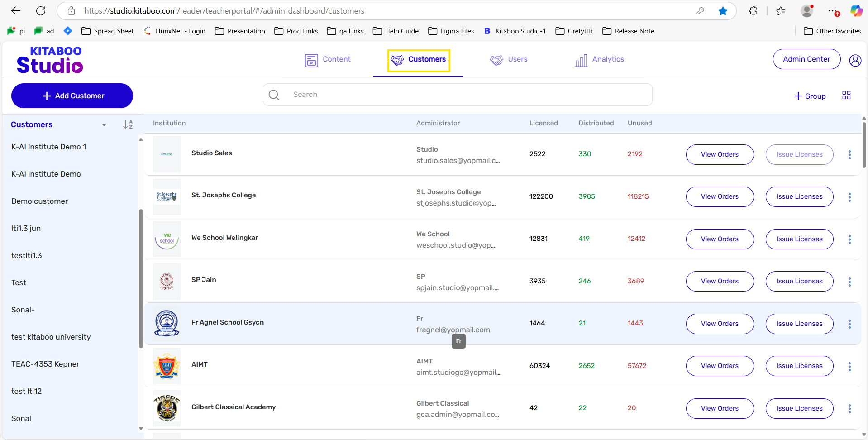Click the St. Josephs College logo thumbnail
Viewport: 868px width, 440px height.
167,196
